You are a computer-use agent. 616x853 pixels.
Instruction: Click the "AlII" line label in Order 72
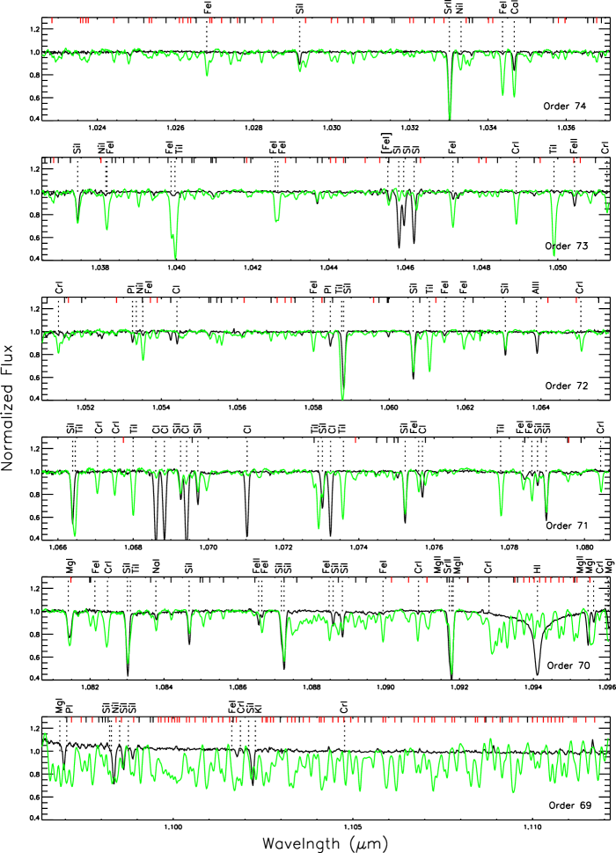coord(536,289)
